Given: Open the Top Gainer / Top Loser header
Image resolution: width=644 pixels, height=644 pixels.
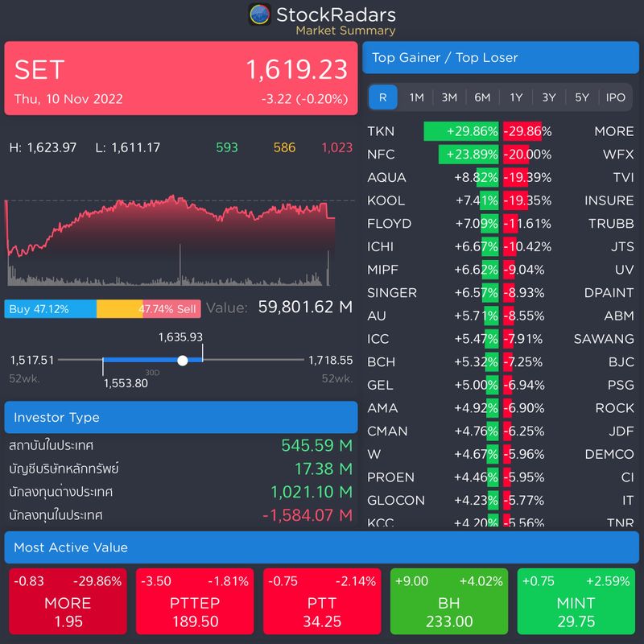Looking at the screenshot, I should (x=501, y=57).
